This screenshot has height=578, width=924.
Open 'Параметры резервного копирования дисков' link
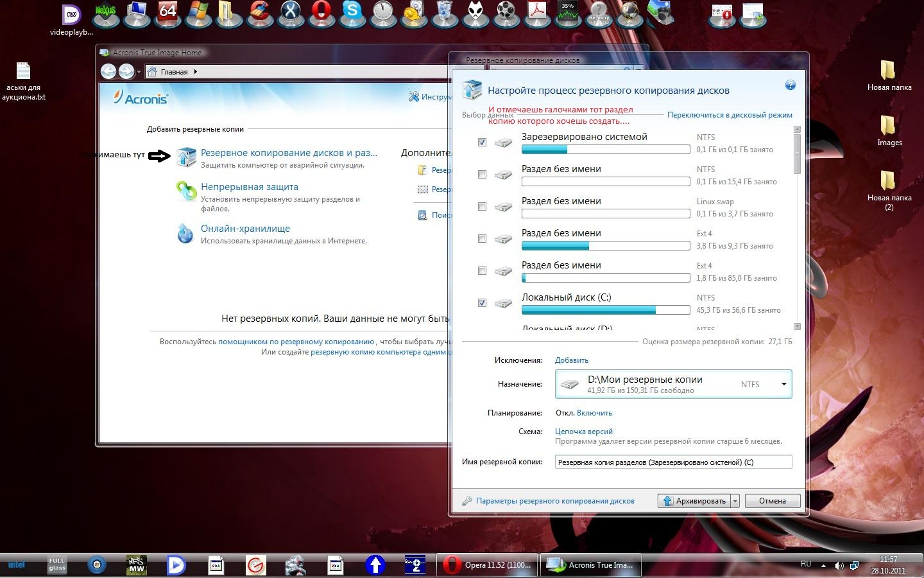555,501
